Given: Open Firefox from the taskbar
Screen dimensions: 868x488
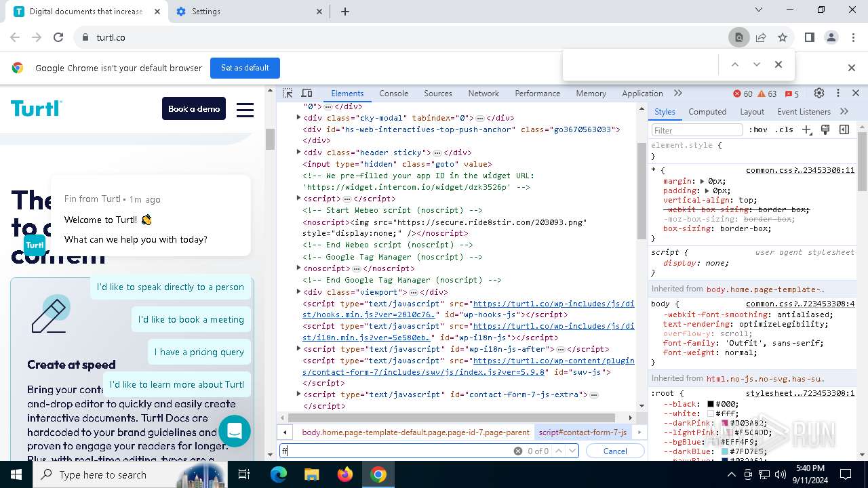Looking at the screenshot, I should [345, 474].
